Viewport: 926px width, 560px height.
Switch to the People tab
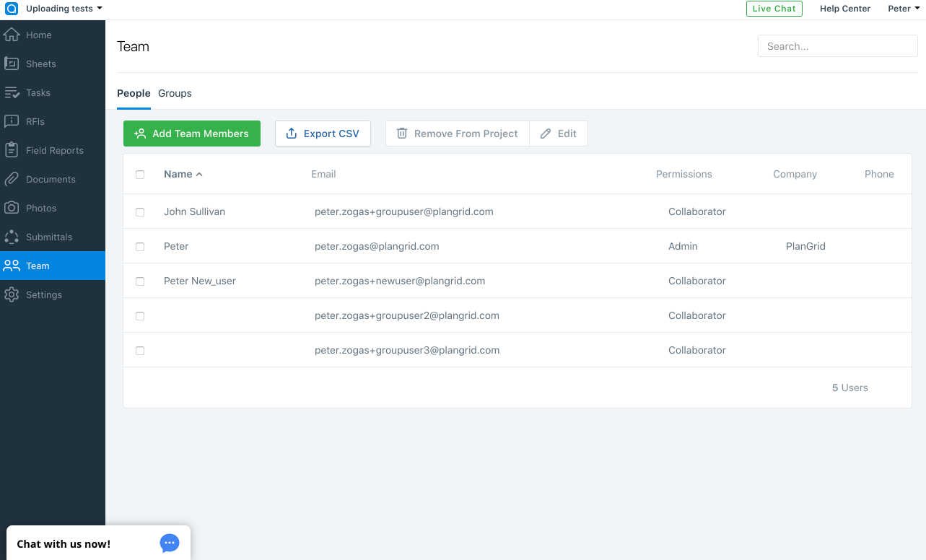(x=134, y=93)
